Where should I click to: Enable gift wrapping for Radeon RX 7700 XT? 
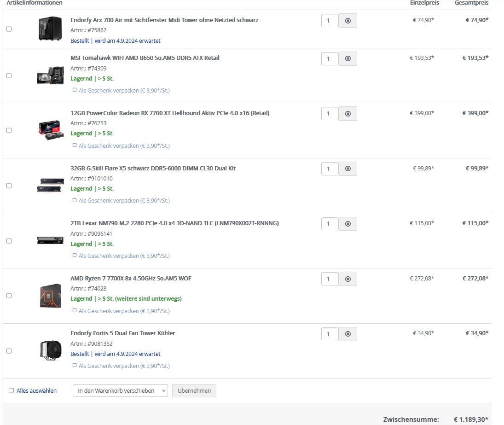75,145
